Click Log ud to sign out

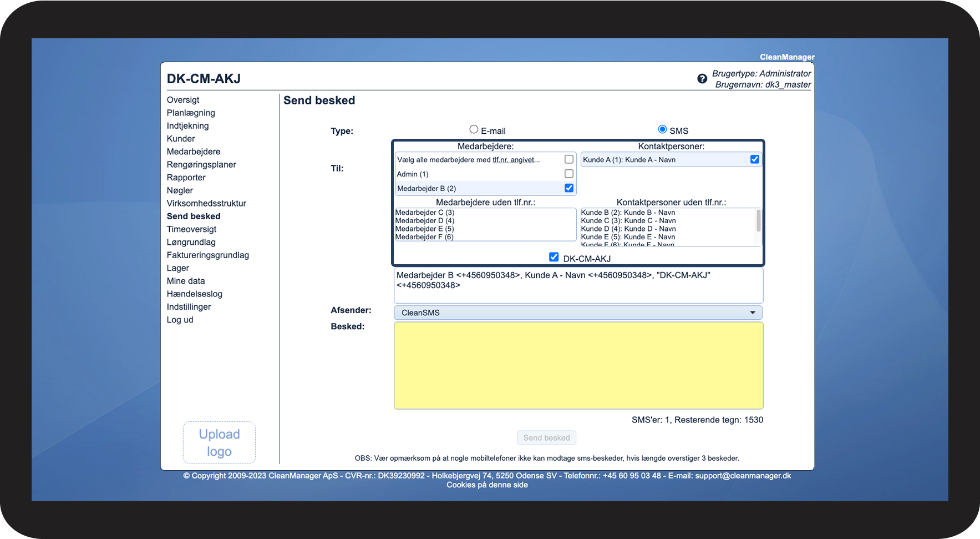(x=180, y=320)
